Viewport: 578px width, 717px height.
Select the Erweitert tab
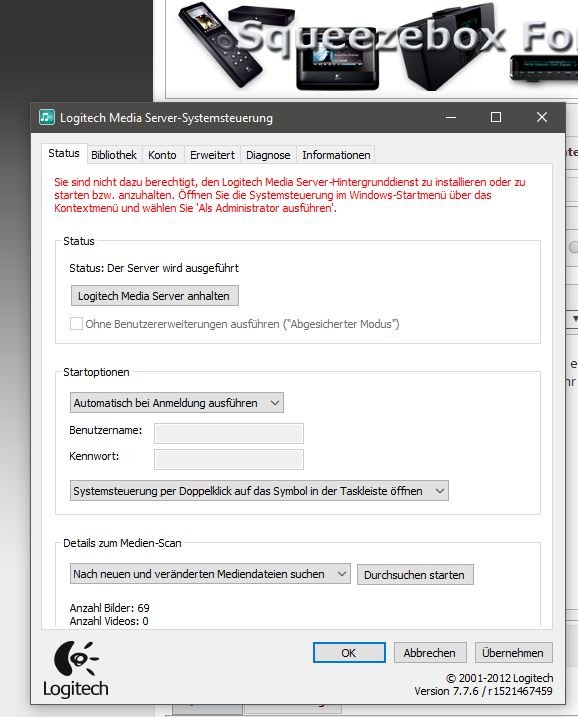point(212,155)
